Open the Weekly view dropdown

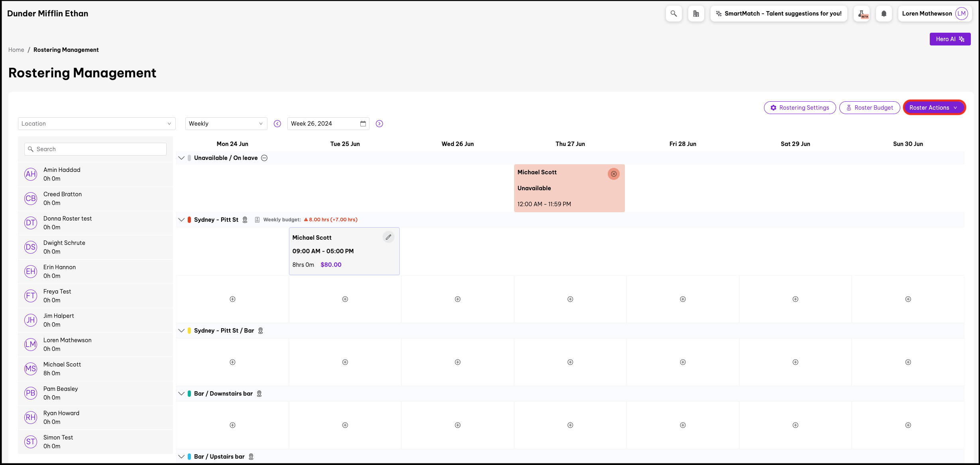pos(226,124)
